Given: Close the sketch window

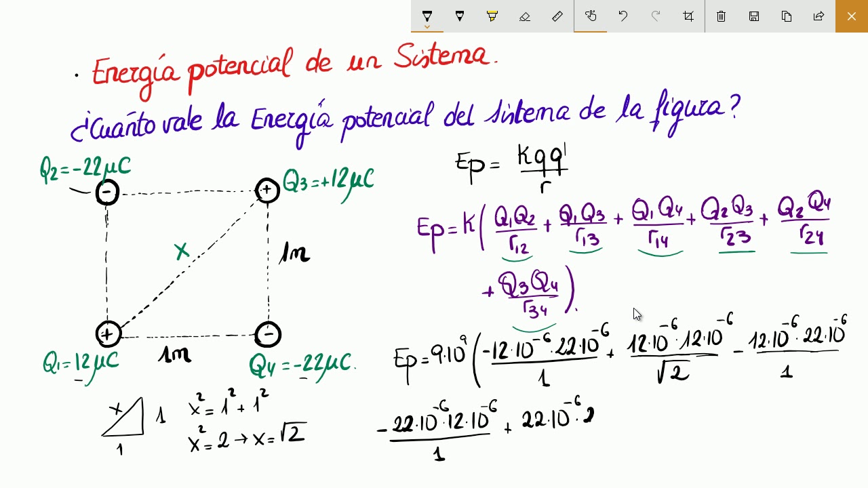Looking at the screenshot, I should 852,16.
